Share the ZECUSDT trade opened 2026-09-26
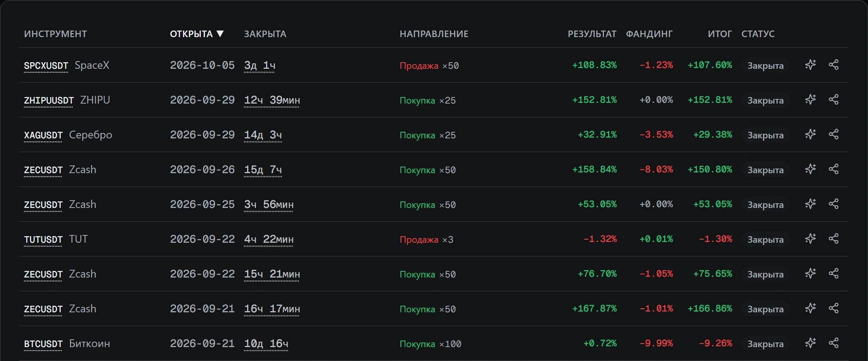868x361 pixels. (x=834, y=169)
